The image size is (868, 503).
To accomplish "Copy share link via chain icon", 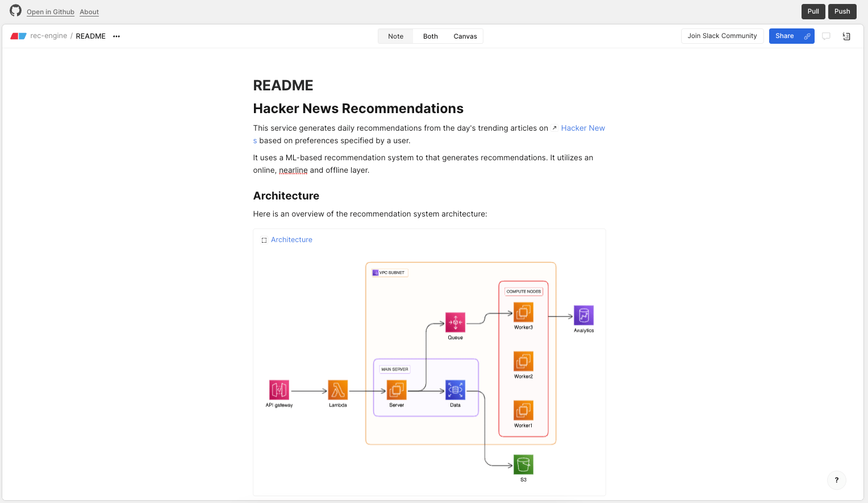I will tap(807, 36).
